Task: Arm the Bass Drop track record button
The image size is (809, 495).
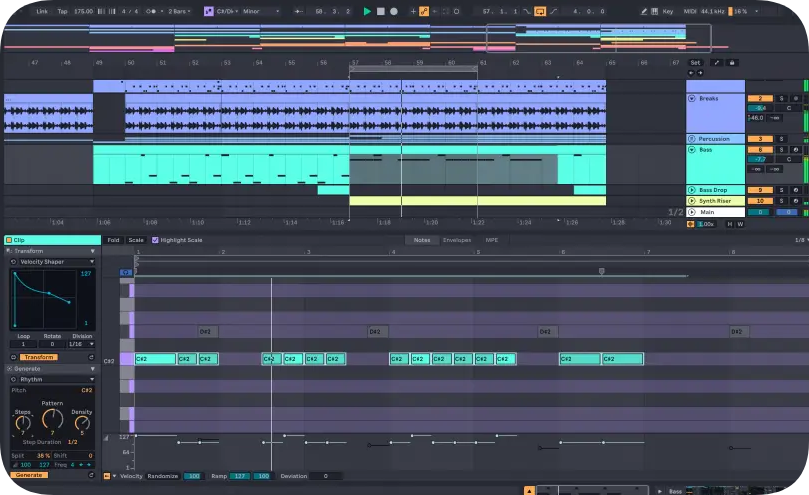Action: (x=796, y=190)
